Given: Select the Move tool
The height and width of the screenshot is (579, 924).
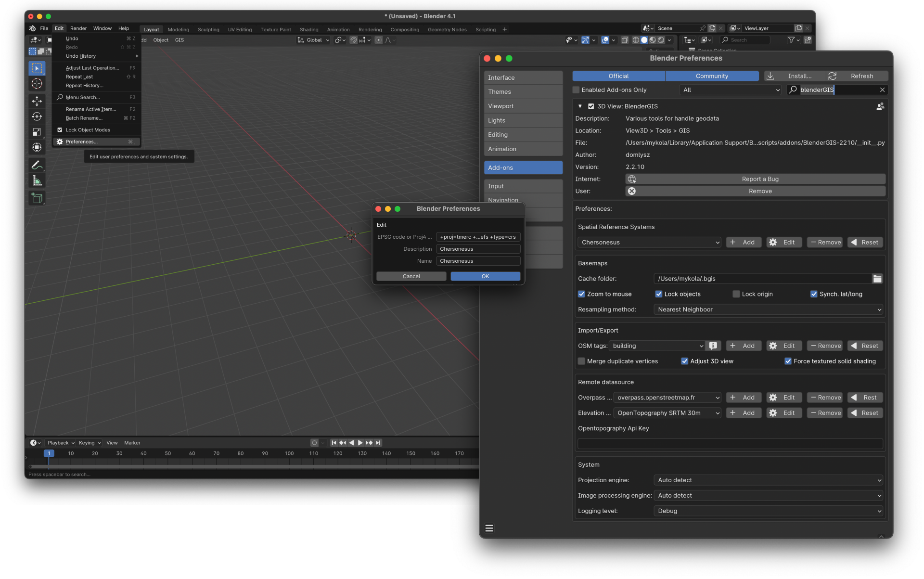Looking at the screenshot, I should pyautogui.click(x=37, y=101).
